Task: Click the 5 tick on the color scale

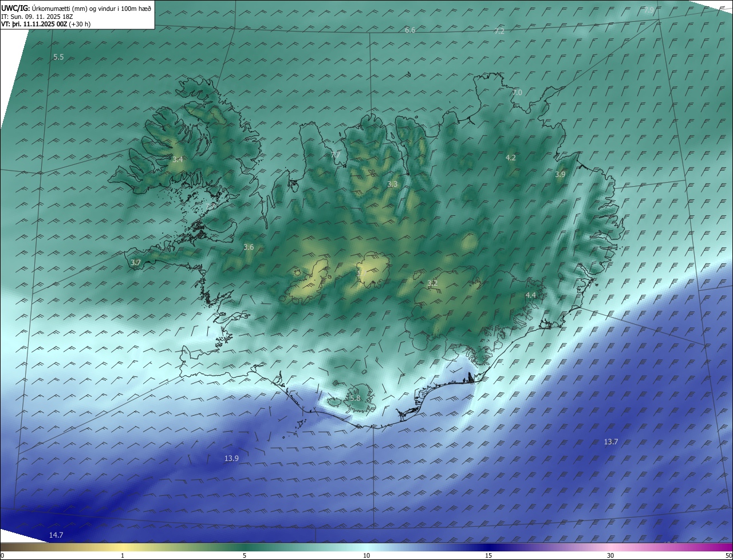Action: click(x=245, y=555)
